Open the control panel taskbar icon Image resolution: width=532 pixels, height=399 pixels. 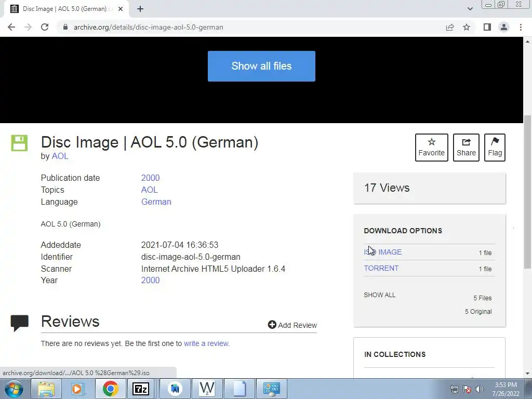(271, 389)
